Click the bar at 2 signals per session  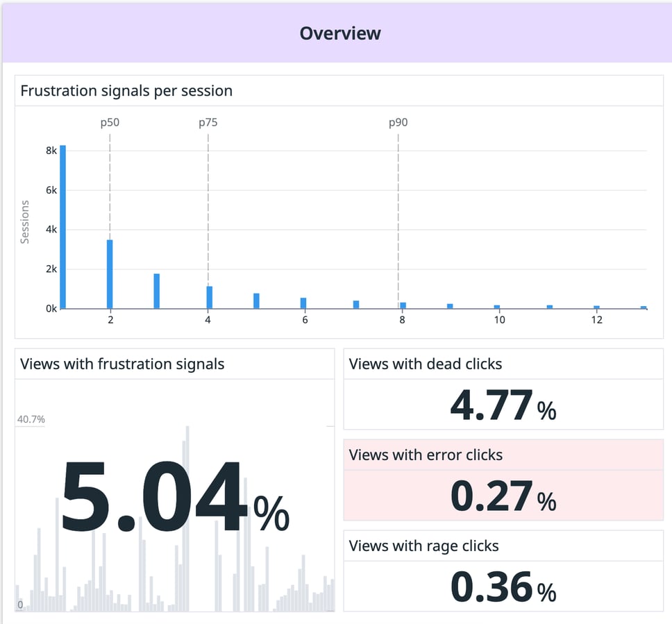(110, 274)
